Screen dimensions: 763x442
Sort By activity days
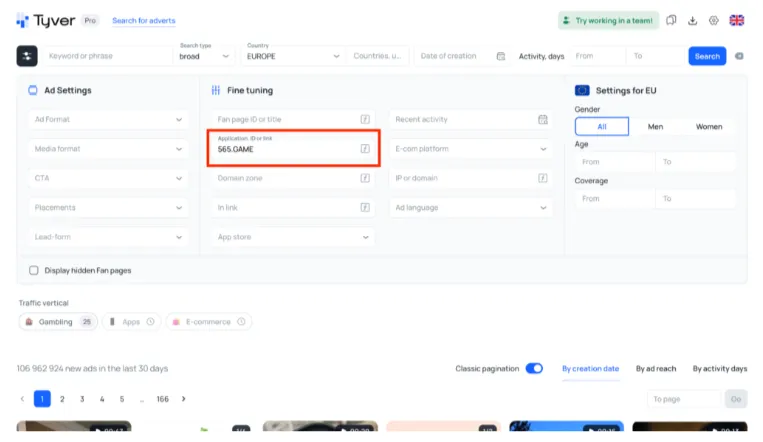(720, 368)
